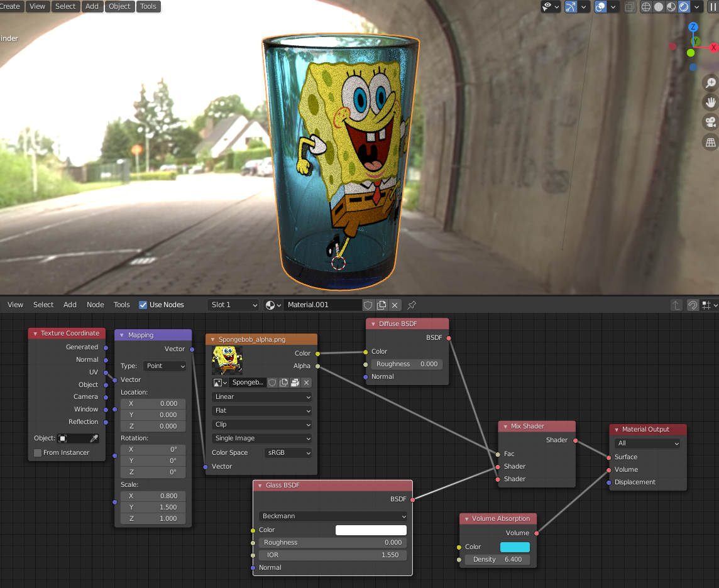Open the Beckmann distribution dropdown
719x588 pixels.
pyautogui.click(x=332, y=516)
